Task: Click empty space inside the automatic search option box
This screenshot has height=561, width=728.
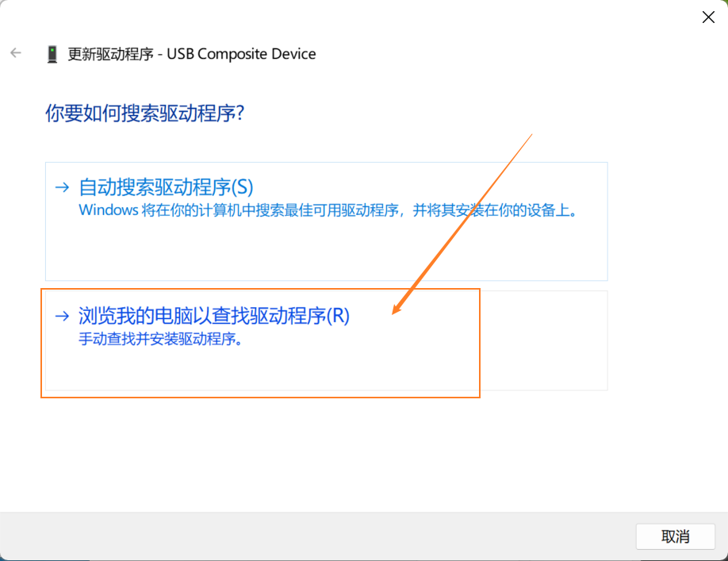Action: point(327,251)
